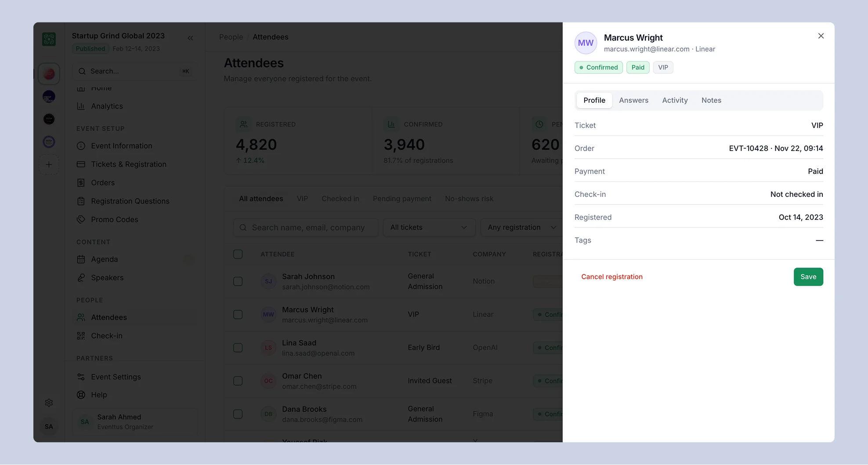Viewport: 868px width, 465px height.
Task: Click the Sarah Ahmed account card
Action: pos(135,422)
